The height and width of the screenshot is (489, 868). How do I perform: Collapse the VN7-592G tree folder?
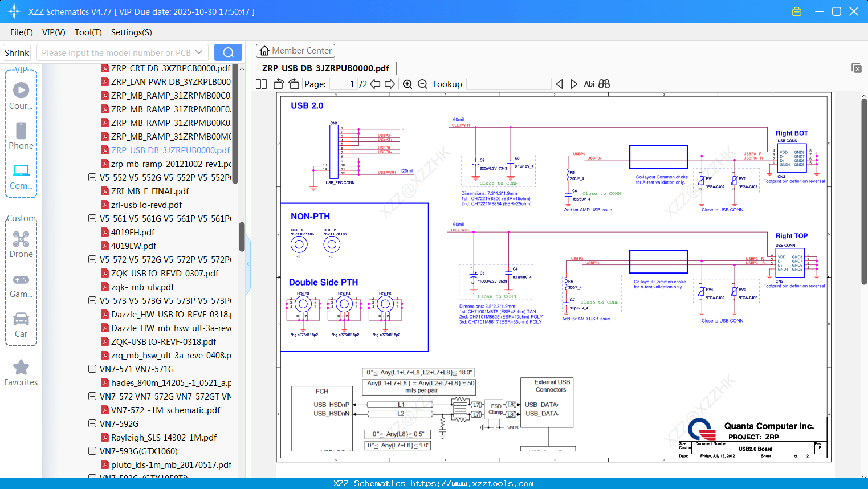[92, 423]
